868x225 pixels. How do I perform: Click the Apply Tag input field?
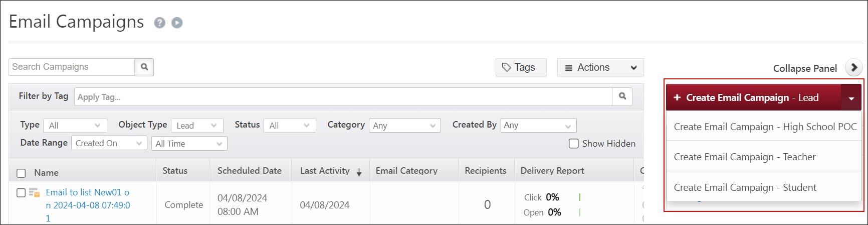pyautogui.click(x=343, y=96)
